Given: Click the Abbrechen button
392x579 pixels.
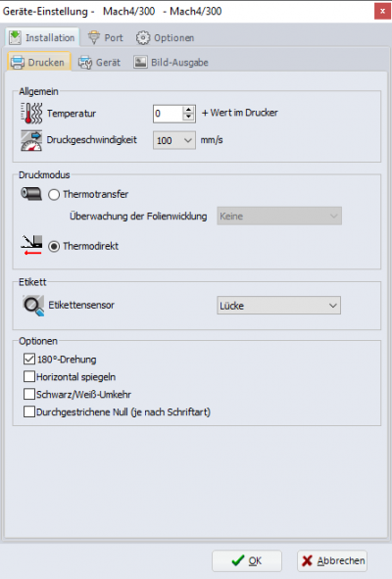Looking at the screenshot, I should tap(332, 561).
